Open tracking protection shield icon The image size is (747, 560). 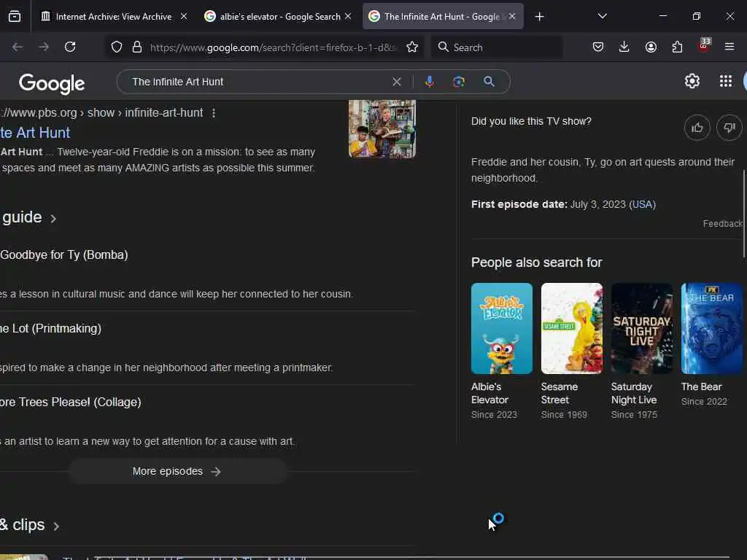click(x=117, y=47)
